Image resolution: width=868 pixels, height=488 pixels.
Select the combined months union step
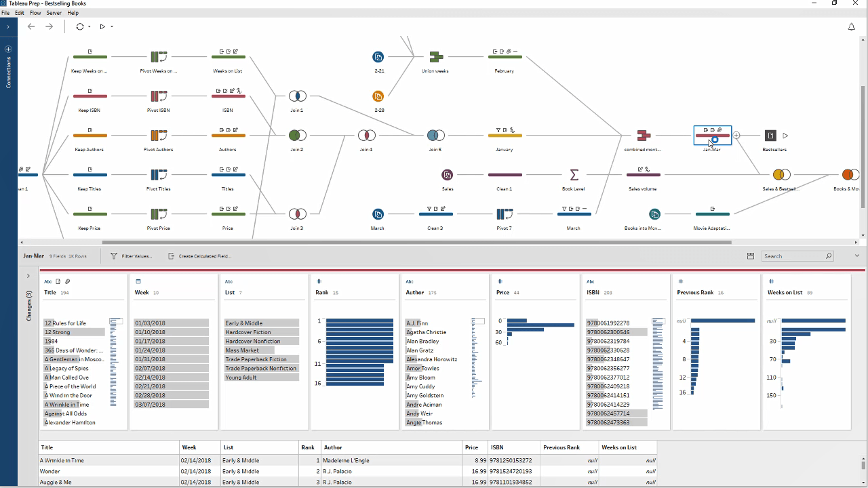click(643, 136)
